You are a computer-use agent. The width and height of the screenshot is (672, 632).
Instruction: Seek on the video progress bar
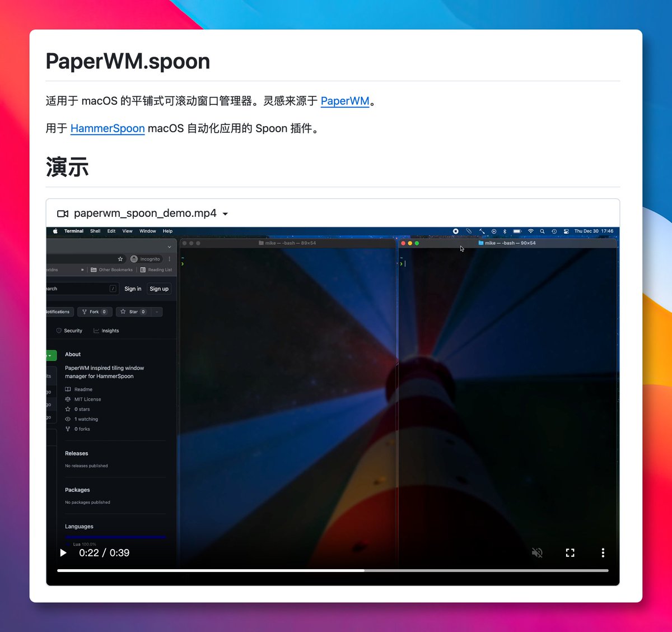point(333,570)
